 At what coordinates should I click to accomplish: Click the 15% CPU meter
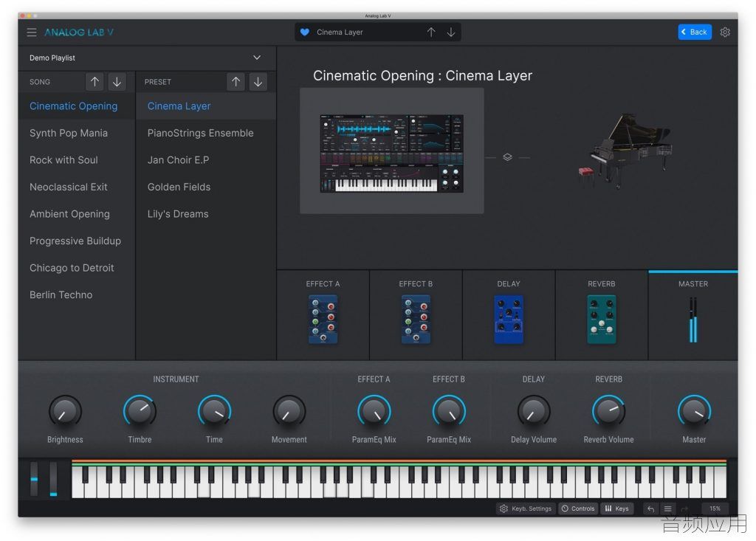coord(715,509)
